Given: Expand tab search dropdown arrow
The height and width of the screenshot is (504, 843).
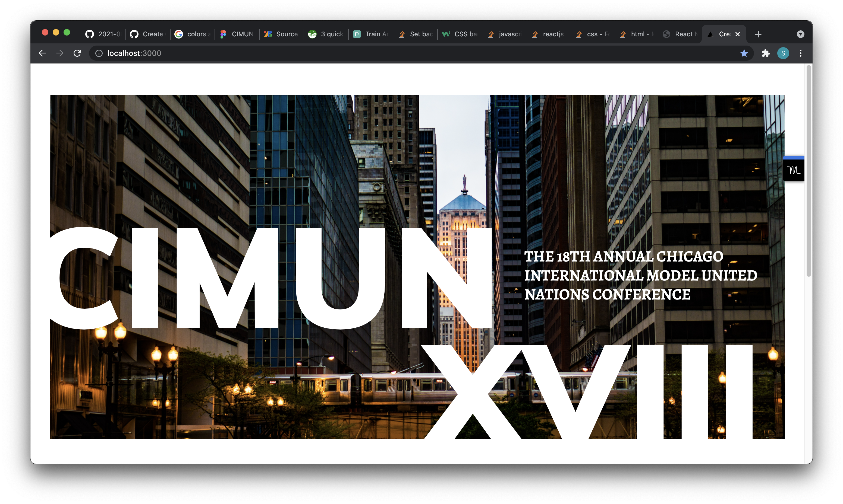Looking at the screenshot, I should (801, 34).
